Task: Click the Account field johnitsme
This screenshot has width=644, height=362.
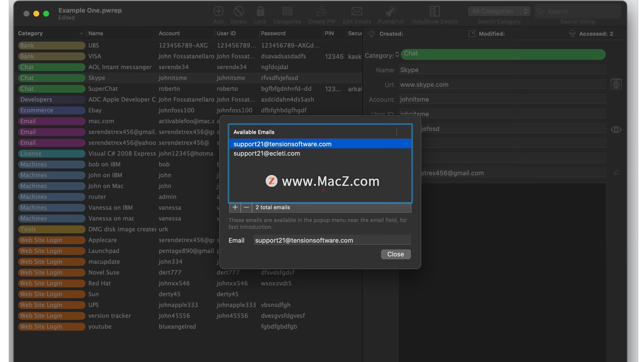Action: click(x=502, y=99)
